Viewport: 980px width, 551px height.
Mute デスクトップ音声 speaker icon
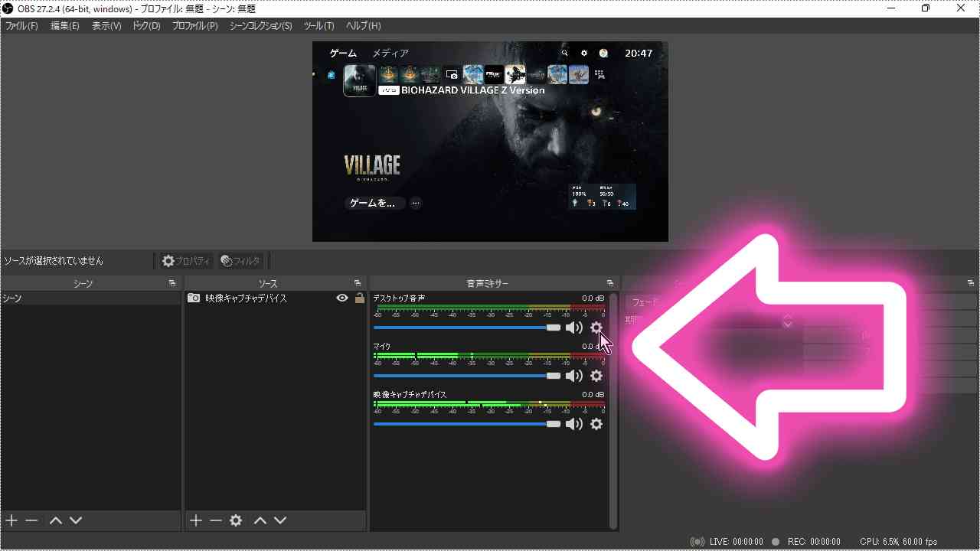(x=573, y=328)
